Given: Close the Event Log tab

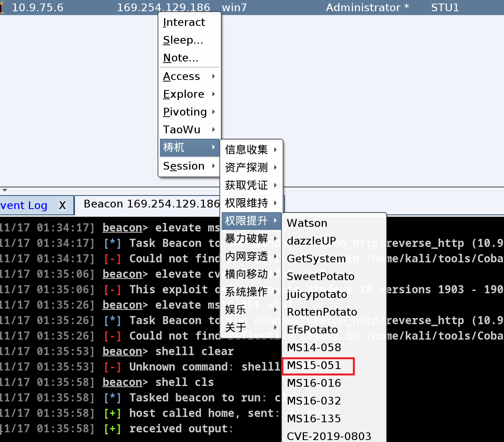Looking at the screenshot, I should pyautogui.click(x=62, y=206).
